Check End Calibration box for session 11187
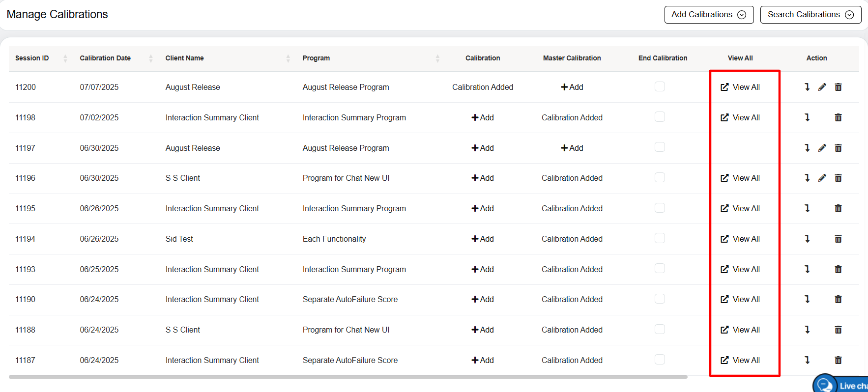This screenshot has height=392, width=868. pyautogui.click(x=660, y=360)
